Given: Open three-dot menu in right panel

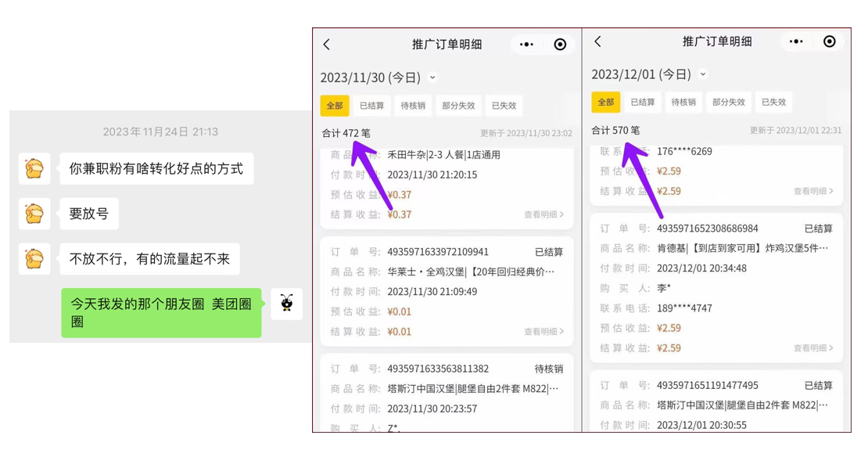Looking at the screenshot, I should click(796, 41).
